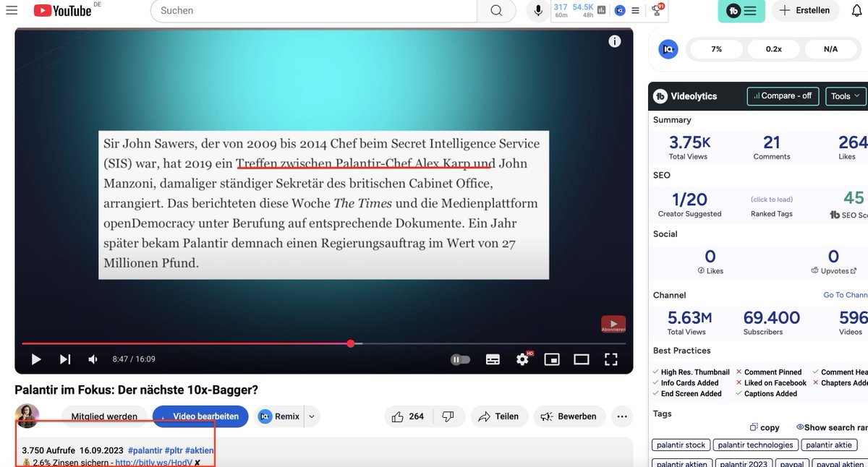Click the video title text
Image resolution: width=868 pixels, height=467 pixels.
[137, 390]
